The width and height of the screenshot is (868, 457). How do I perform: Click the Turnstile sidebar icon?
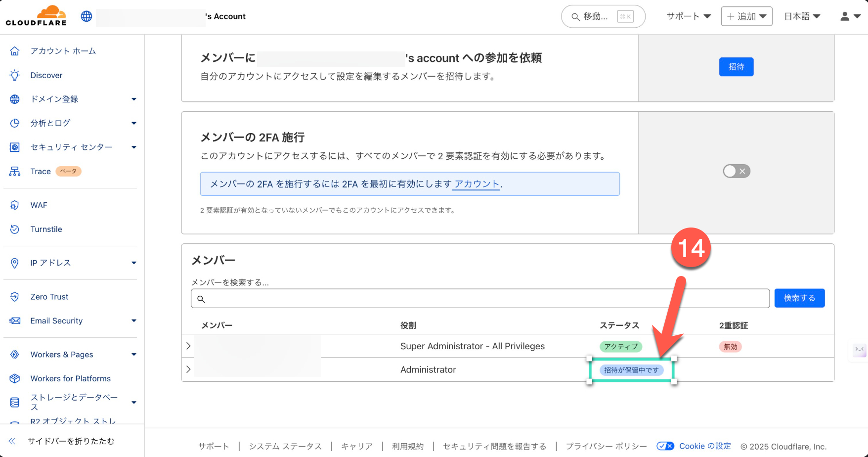(x=15, y=229)
